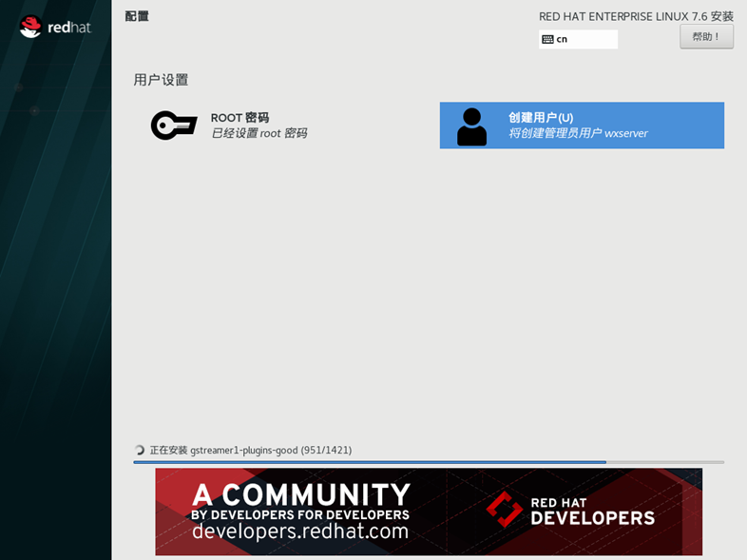Click the cn keyboard layout field
747x560 pixels.
pos(578,39)
